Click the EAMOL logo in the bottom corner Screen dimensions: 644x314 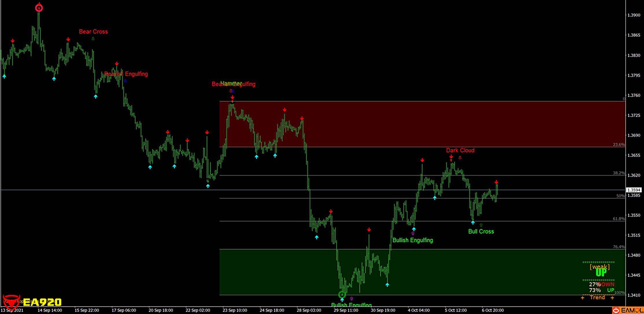(x=628, y=311)
